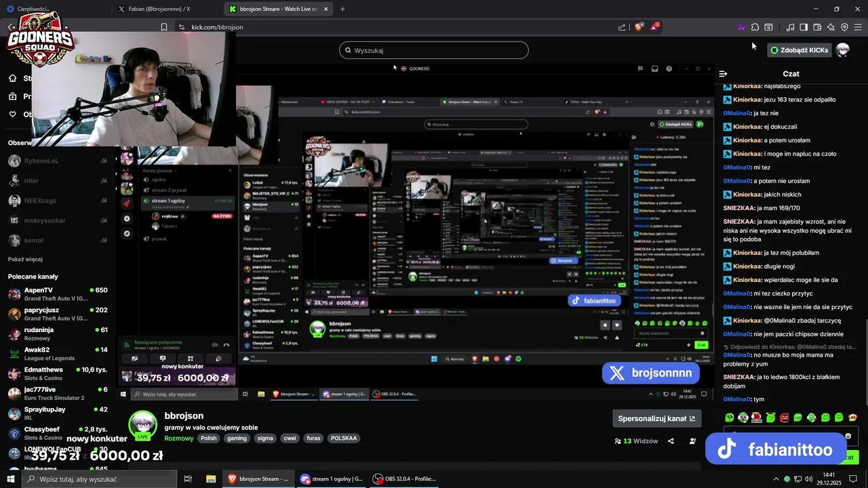
Task: Toggle the browser sidebar panel icon
Action: pyautogui.click(x=804, y=27)
